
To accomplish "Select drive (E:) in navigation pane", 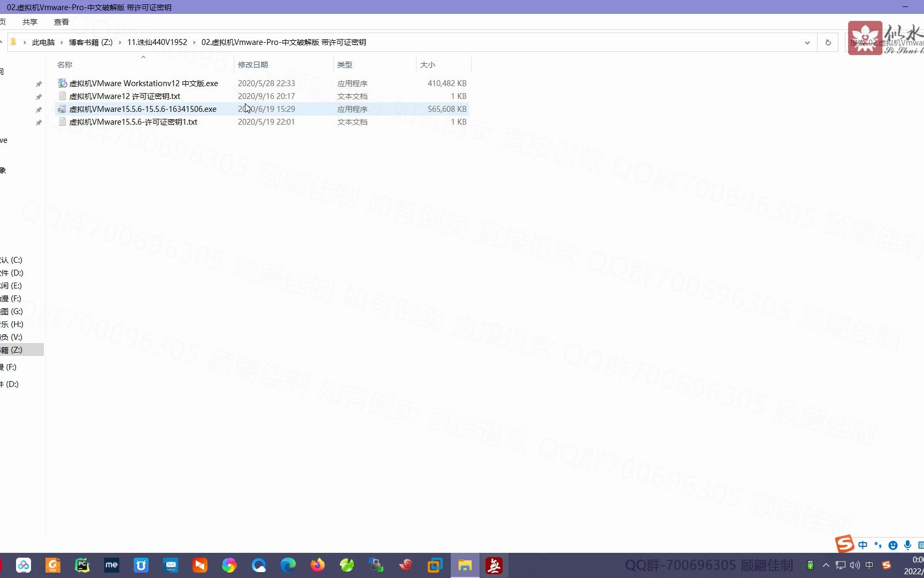I will 11,286.
